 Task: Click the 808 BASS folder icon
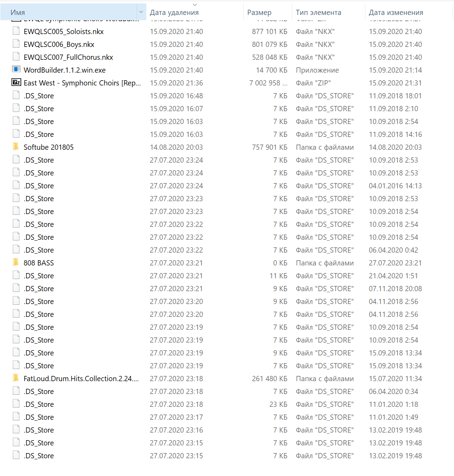pos(16,262)
